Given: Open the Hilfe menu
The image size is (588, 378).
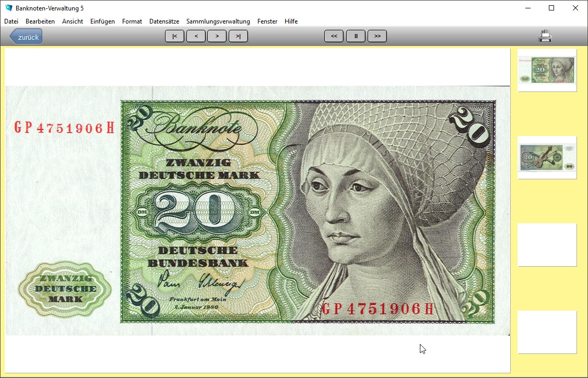Looking at the screenshot, I should click(291, 21).
